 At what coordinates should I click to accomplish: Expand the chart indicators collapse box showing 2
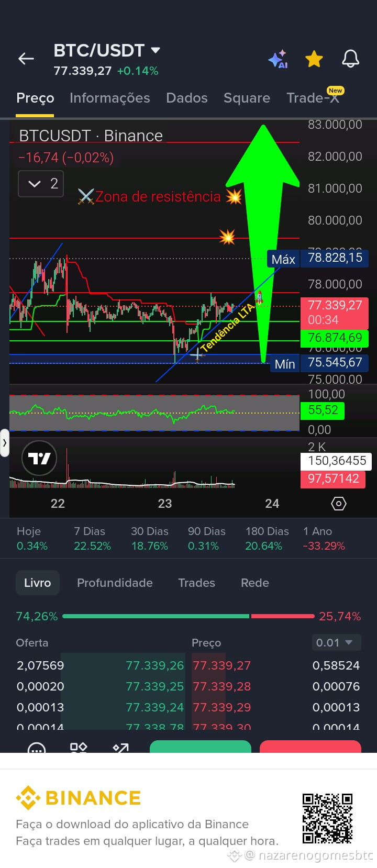click(41, 184)
